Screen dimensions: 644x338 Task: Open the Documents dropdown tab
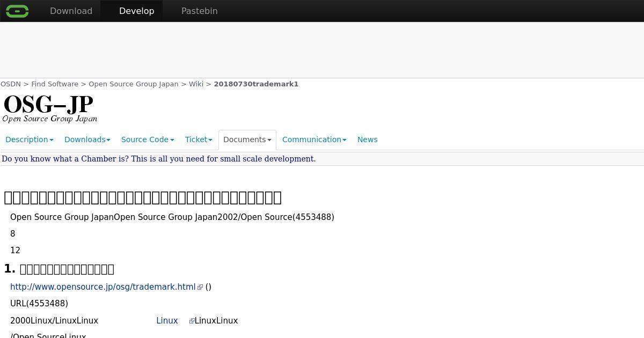[x=247, y=139]
